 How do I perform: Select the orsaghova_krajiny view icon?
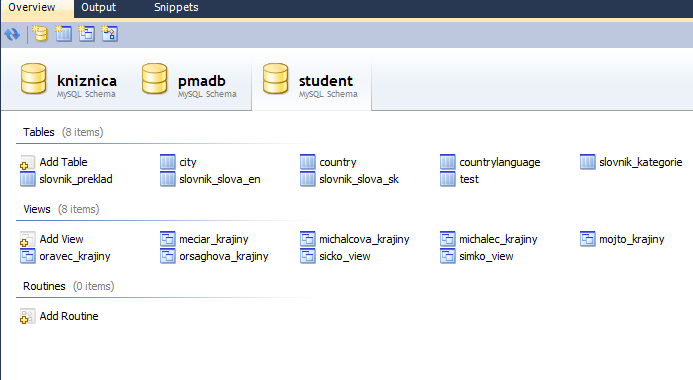pos(168,256)
